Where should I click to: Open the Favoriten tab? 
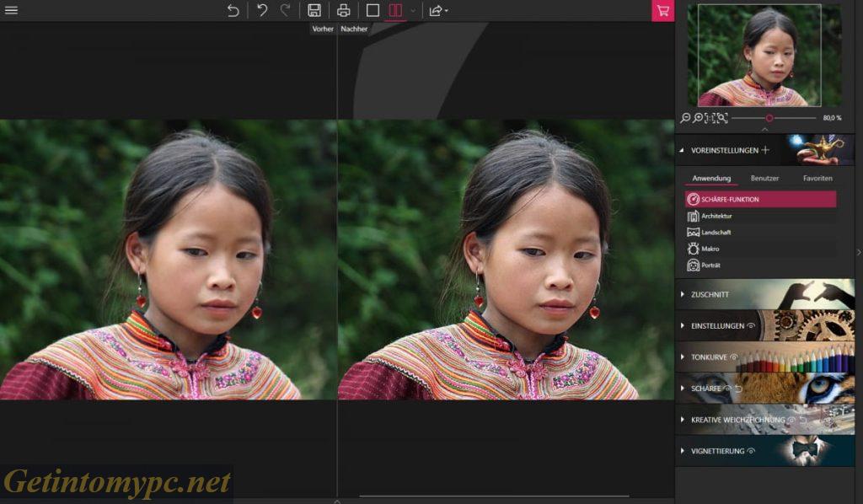pos(818,177)
